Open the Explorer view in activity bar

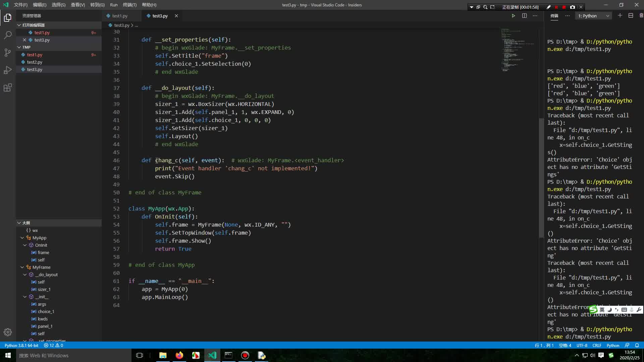click(x=8, y=18)
